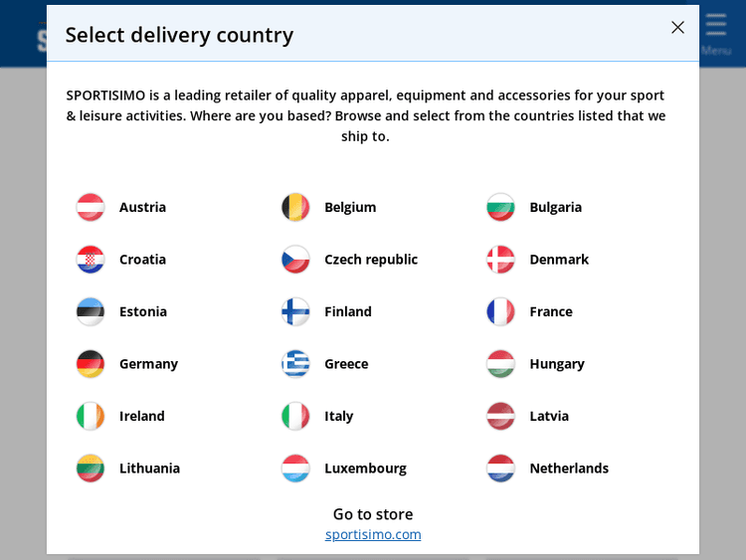
Task: Select the Greece flag icon
Action: [x=295, y=364]
